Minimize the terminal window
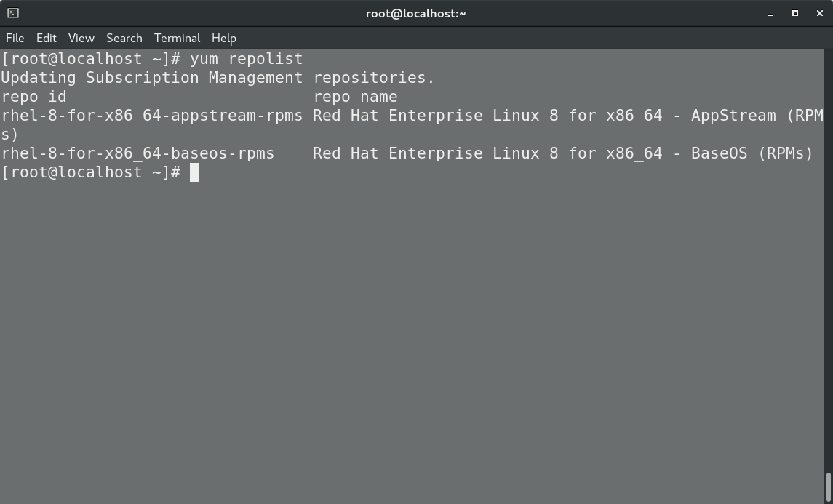This screenshot has width=833, height=504. pyautogui.click(x=770, y=14)
